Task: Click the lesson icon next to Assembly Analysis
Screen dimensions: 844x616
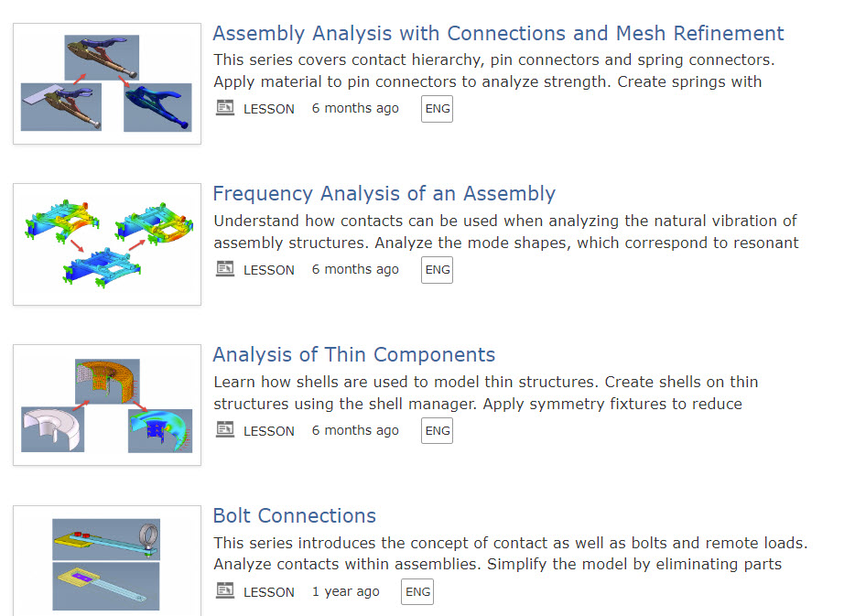Action: pos(224,108)
